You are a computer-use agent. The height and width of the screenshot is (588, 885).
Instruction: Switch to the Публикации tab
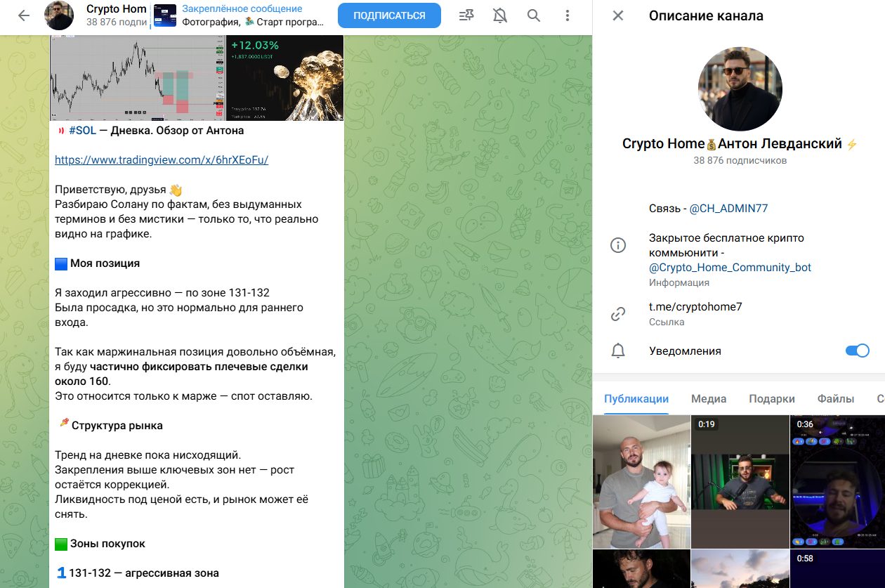coord(636,398)
